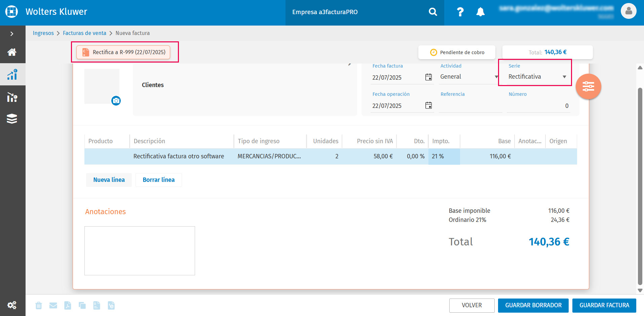Click the vertical scrollbar down arrow

pos(640,290)
